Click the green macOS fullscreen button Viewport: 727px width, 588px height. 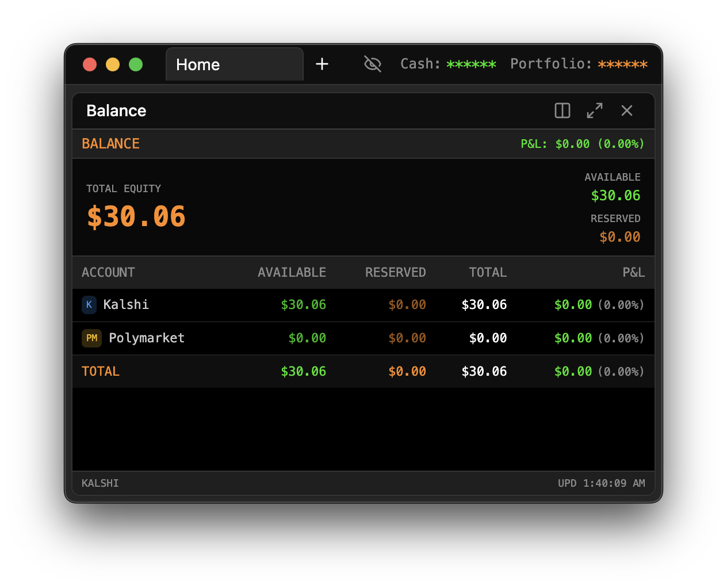pyautogui.click(x=136, y=64)
